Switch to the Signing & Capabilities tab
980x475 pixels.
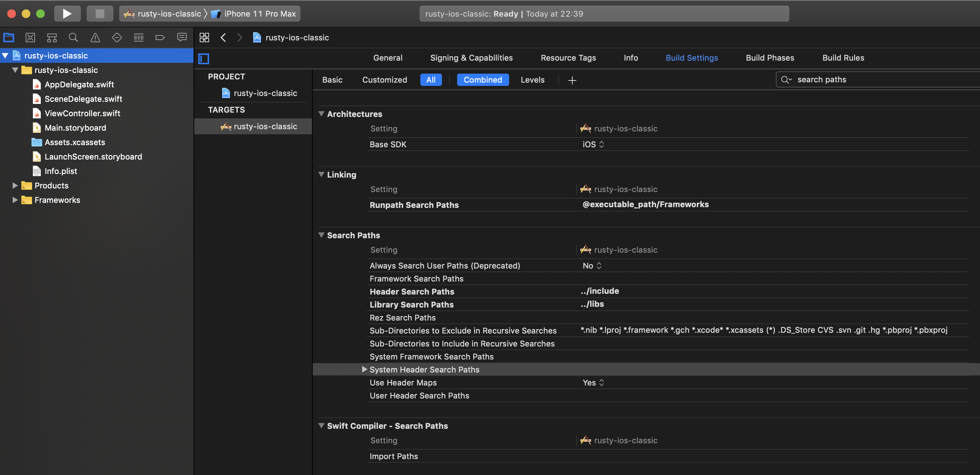pos(471,57)
